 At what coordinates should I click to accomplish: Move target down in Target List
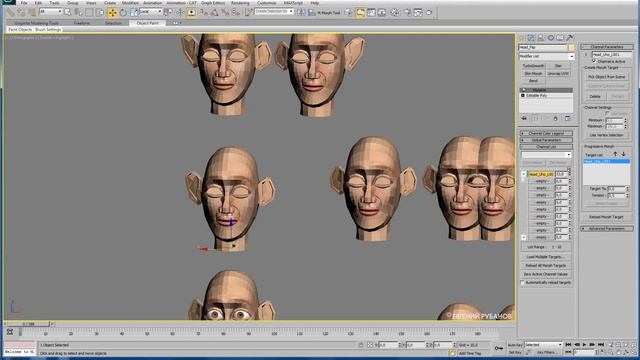623,154
